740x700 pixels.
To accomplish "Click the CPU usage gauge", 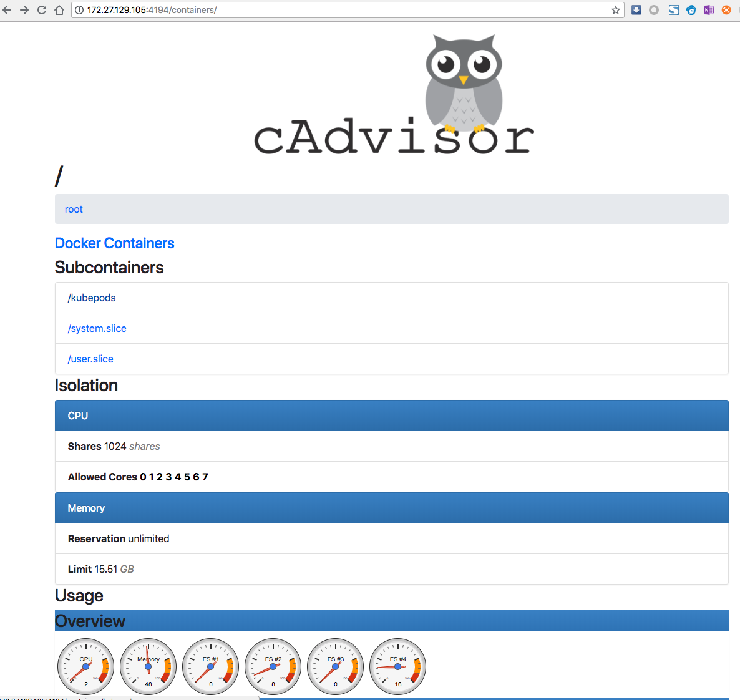I will (86, 666).
